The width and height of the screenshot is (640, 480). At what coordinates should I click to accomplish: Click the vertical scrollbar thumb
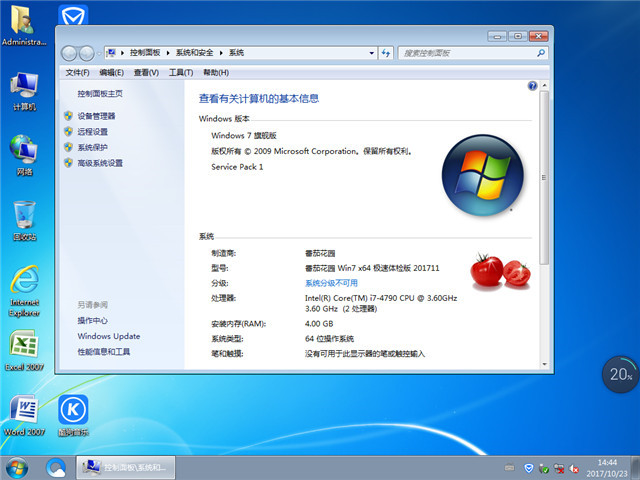(544, 177)
